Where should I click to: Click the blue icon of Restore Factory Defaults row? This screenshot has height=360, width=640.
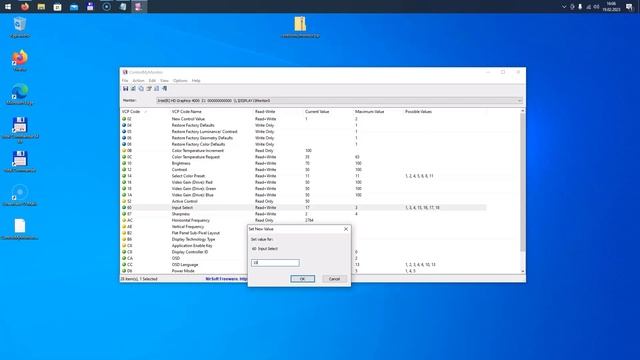click(x=124, y=125)
